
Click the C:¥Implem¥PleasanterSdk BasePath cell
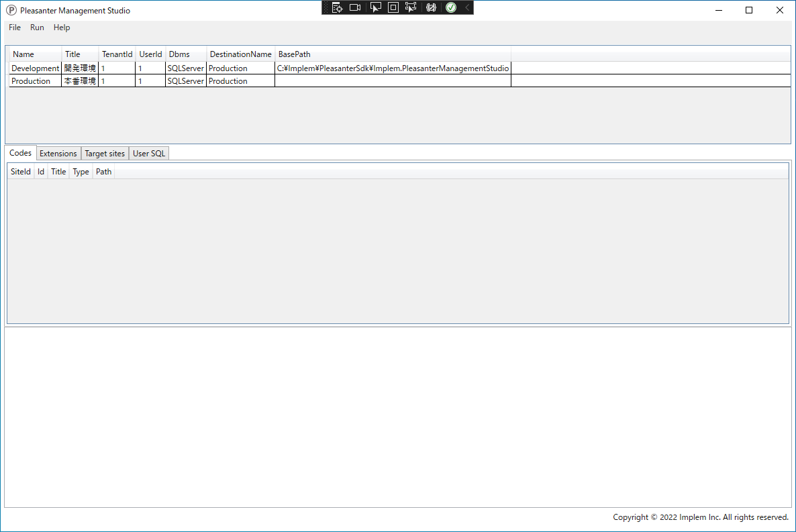tap(393, 68)
